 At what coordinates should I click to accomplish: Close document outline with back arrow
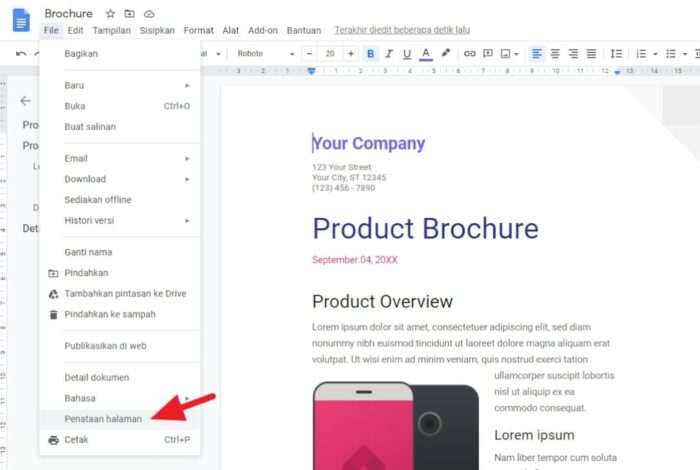click(x=25, y=101)
